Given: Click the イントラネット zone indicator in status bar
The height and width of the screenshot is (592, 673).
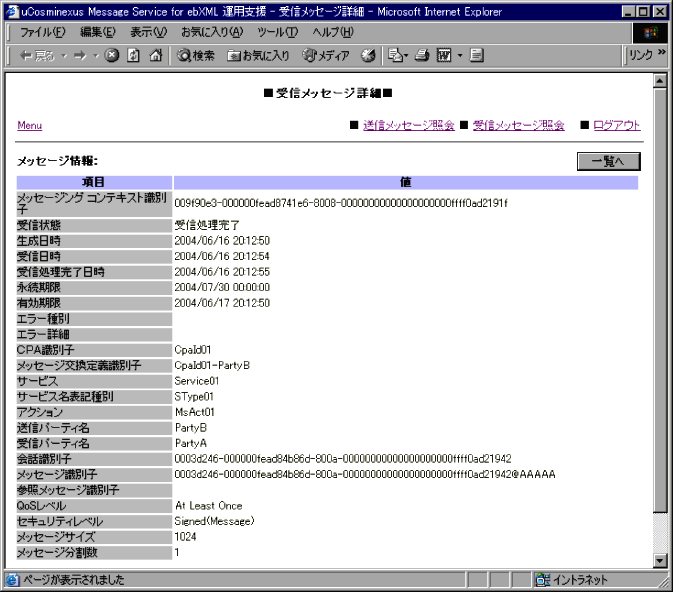Looking at the screenshot, I should (x=571, y=580).
